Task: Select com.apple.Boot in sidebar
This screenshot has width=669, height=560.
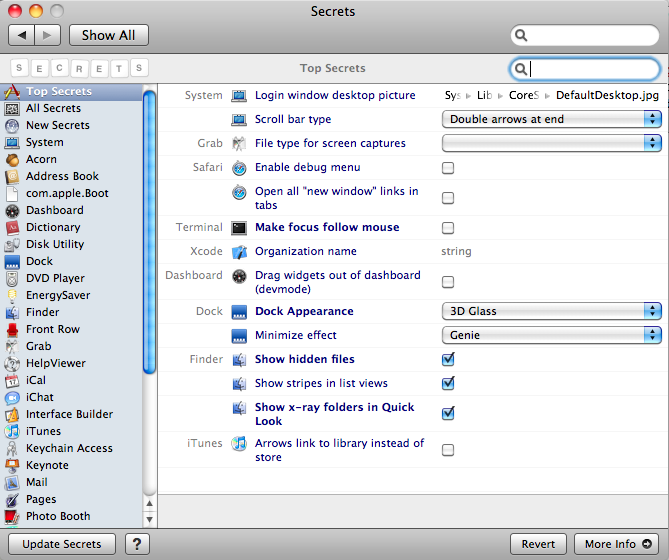Action: (67, 194)
